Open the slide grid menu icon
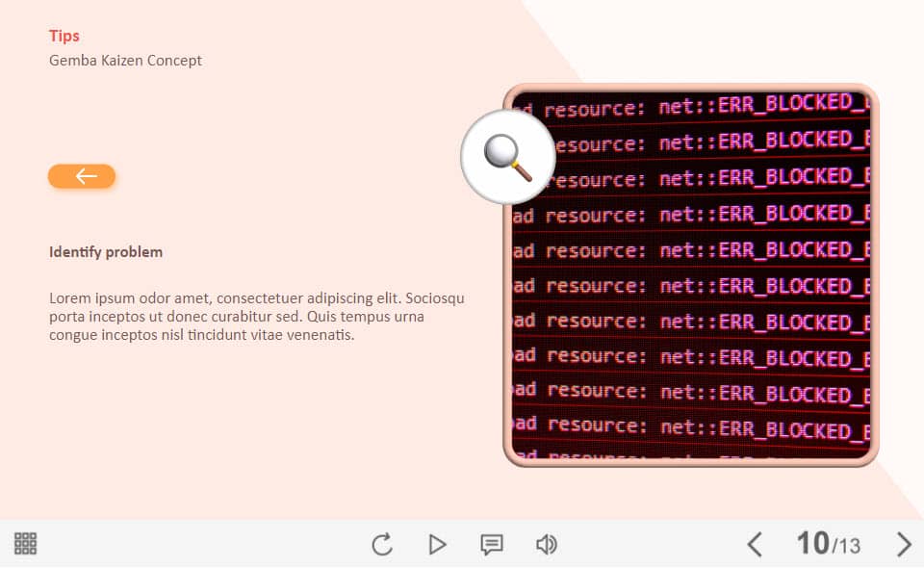 26,544
